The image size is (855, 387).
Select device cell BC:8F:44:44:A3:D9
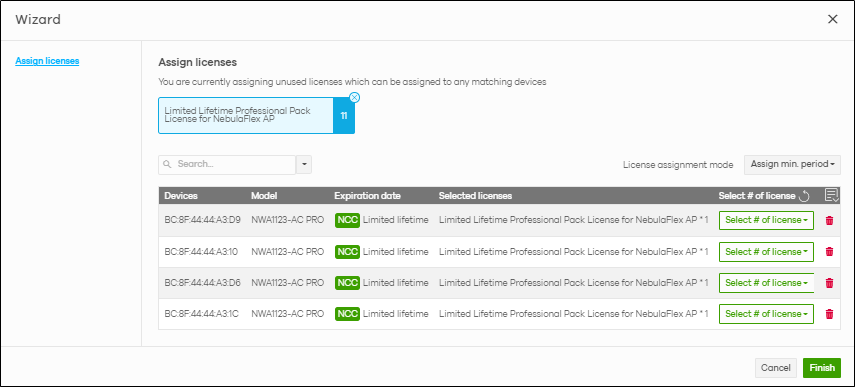tap(203, 220)
